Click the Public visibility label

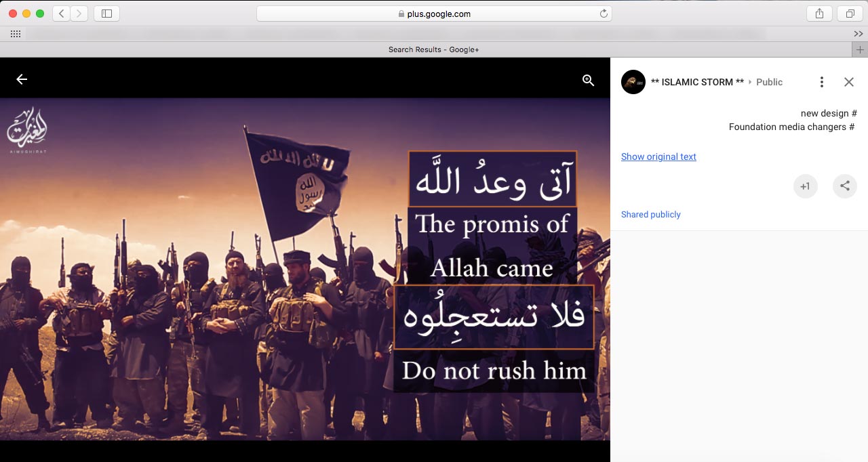pos(769,82)
